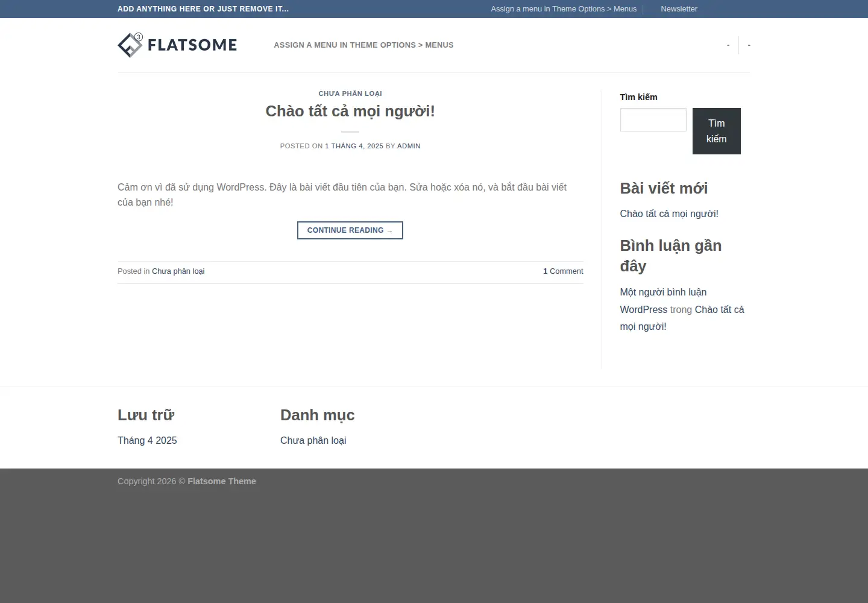
Task: Click the 'Bài viết mới' sidebar heading
Action: 664,188
